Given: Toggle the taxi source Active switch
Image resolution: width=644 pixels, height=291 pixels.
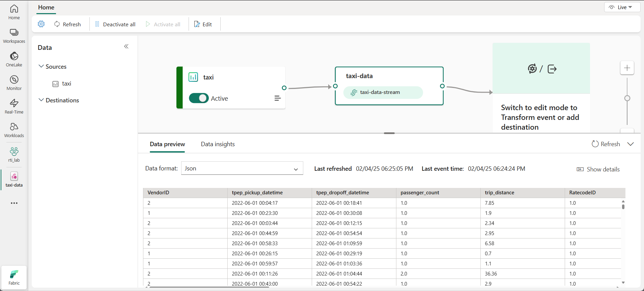Looking at the screenshot, I should tap(199, 98).
